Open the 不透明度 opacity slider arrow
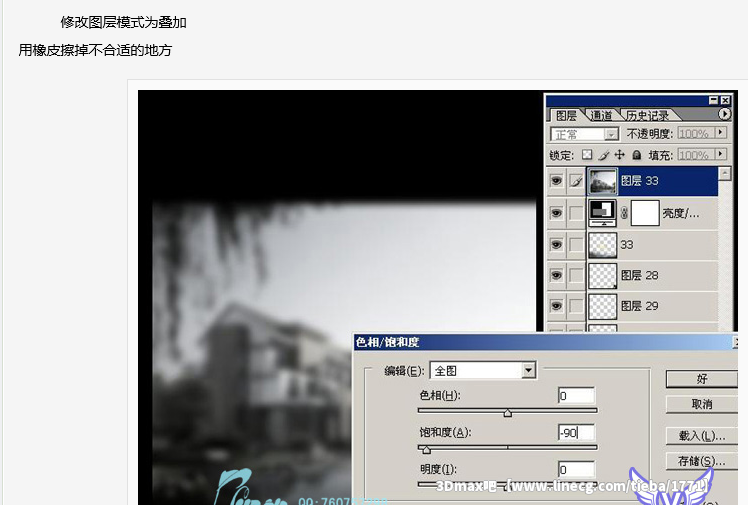 tap(721, 133)
